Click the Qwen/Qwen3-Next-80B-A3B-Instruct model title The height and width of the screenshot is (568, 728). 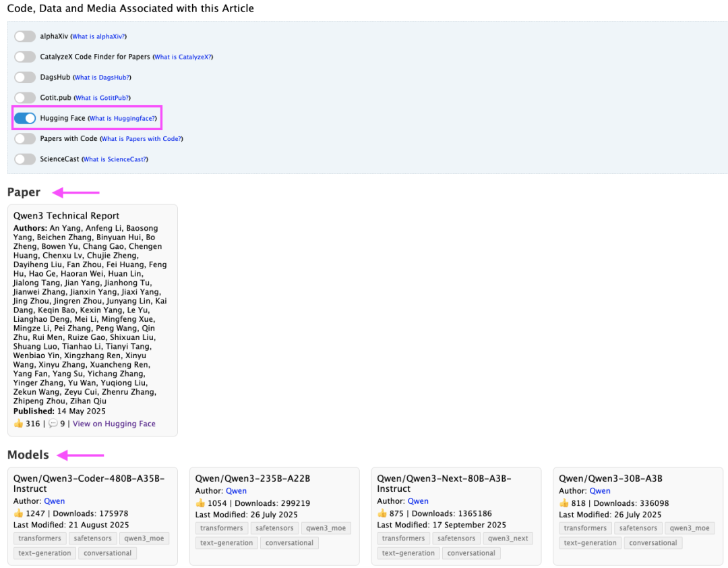444,484
